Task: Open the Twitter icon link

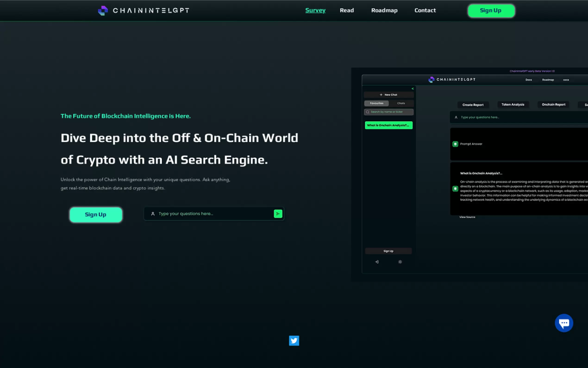Action: point(294,340)
